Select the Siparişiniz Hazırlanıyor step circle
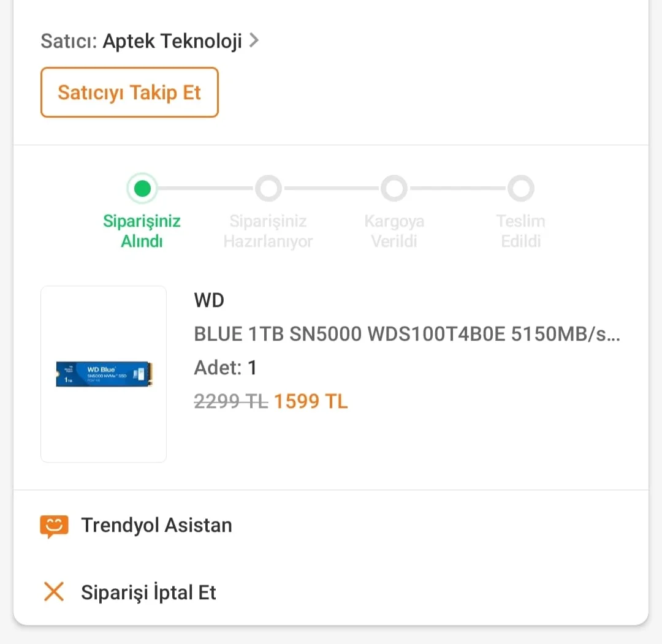 (268, 188)
